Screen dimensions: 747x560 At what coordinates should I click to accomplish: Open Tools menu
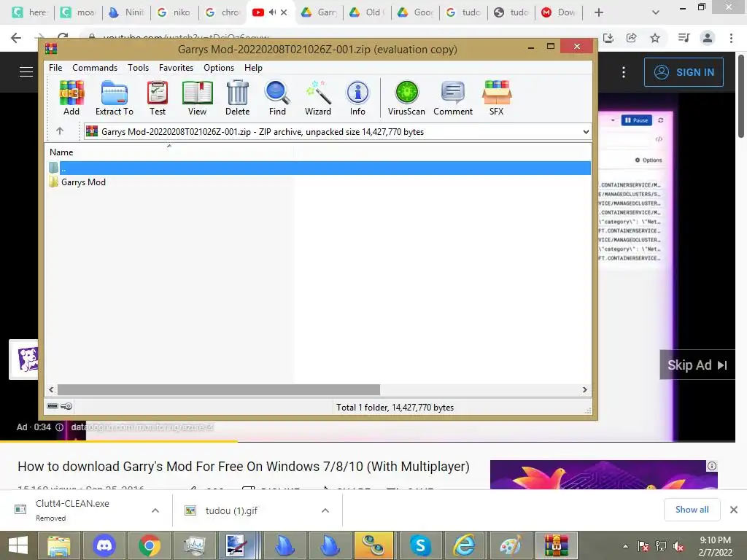click(x=138, y=68)
